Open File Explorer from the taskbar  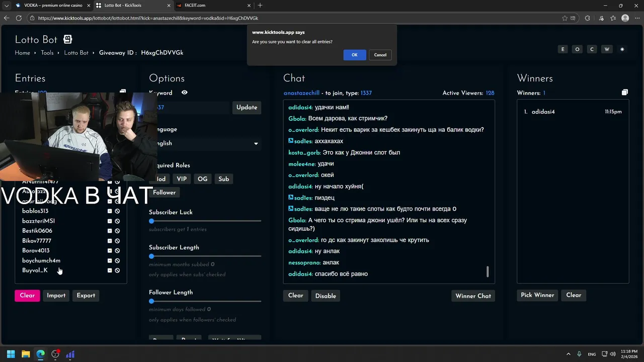click(x=26, y=354)
